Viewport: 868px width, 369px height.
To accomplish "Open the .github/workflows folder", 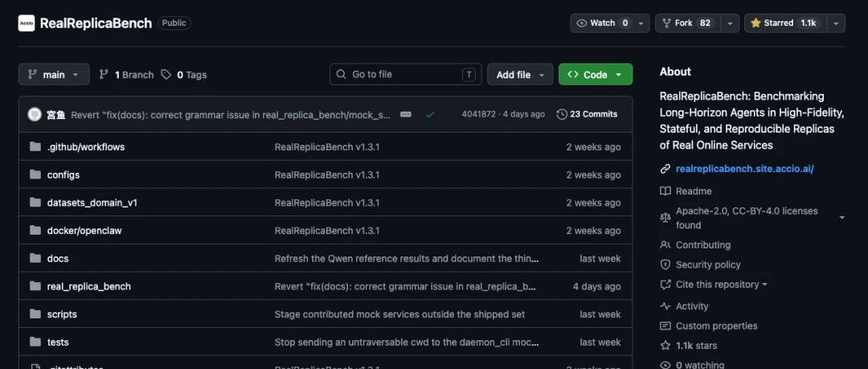I will (x=86, y=147).
